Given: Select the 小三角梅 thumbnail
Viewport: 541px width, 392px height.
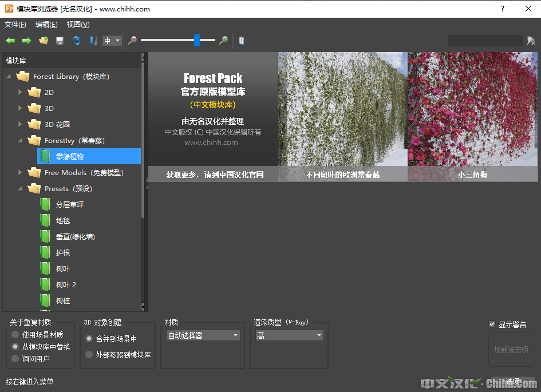Looking at the screenshot, I should pos(472,117).
